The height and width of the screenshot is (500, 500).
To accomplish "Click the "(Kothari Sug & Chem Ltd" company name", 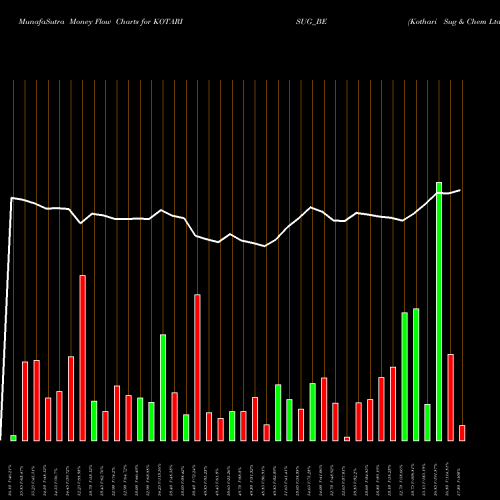I will [x=454, y=22].
